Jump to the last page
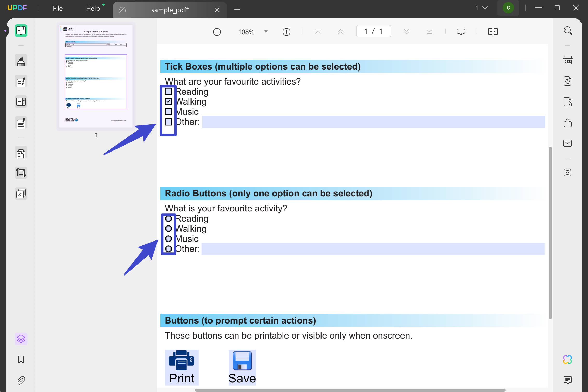This screenshot has height=392, width=588. (429, 32)
